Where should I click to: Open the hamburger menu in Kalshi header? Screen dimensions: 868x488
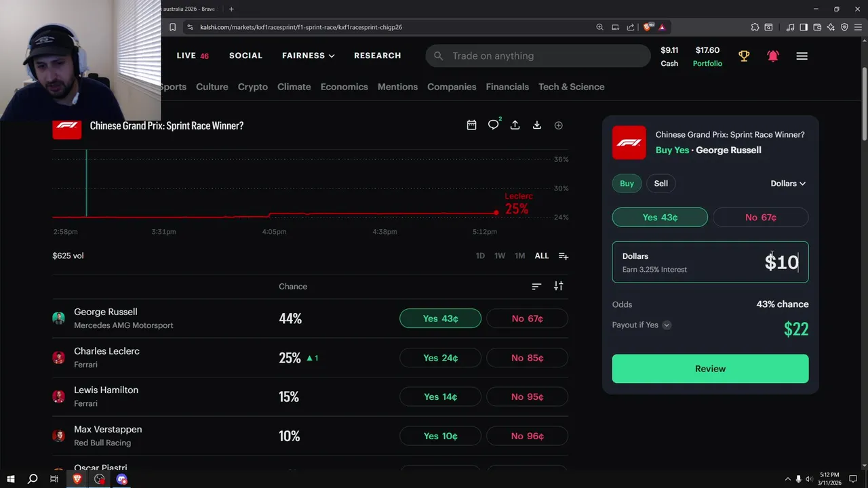802,56
